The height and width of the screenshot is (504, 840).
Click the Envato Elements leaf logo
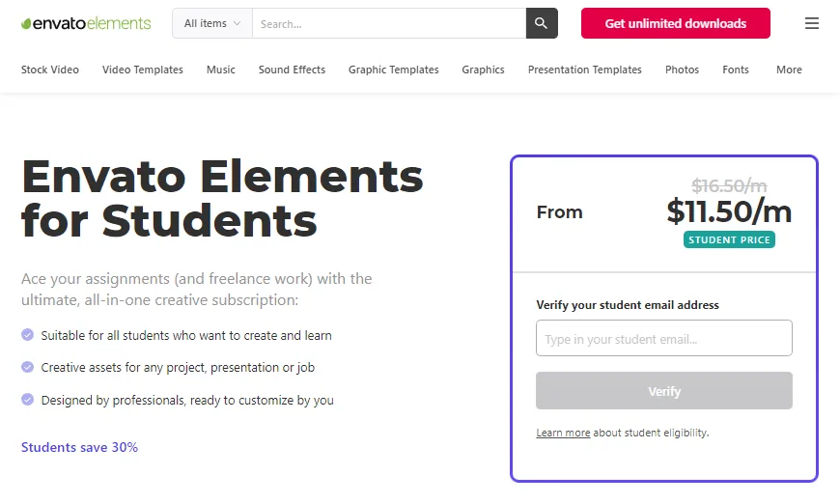tap(86, 23)
